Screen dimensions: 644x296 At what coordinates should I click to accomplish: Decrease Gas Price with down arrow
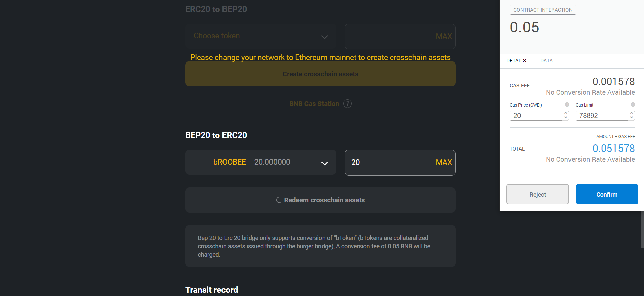tap(566, 118)
